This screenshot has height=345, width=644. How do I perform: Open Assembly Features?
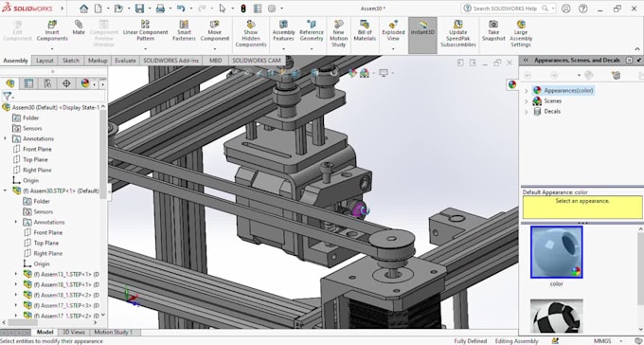click(284, 31)
